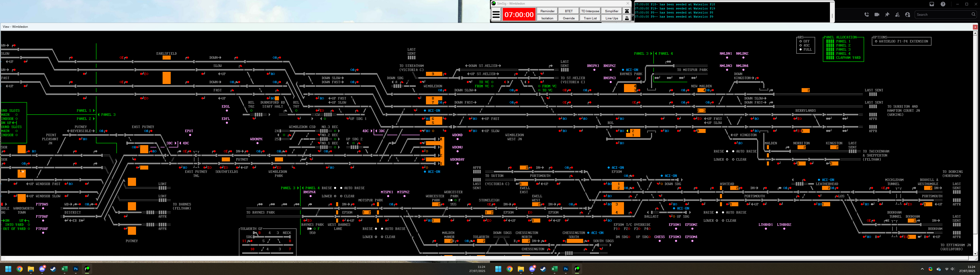Click the voice call phone icon
Viewport: 980px width, 275px height.
click(x=867, y=15)
